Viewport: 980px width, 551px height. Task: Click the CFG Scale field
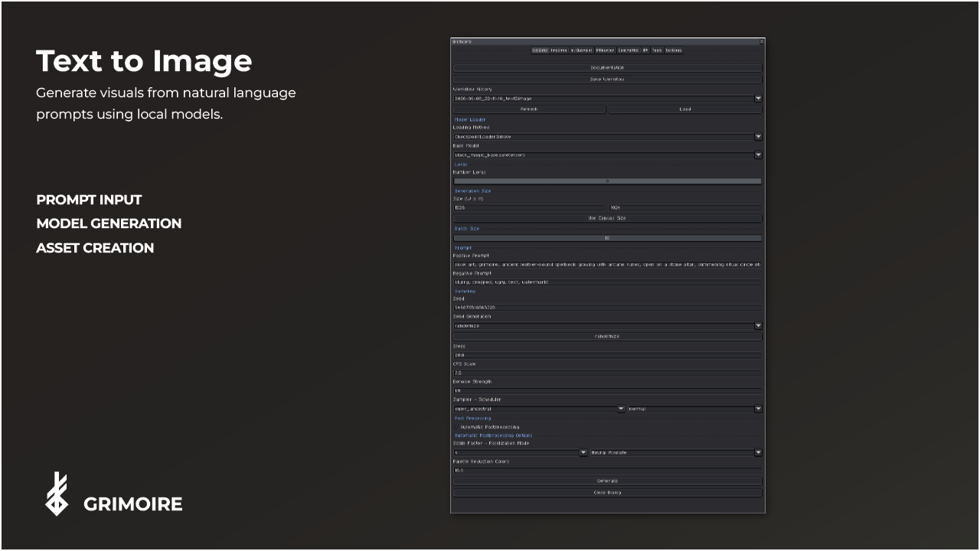(x=608, y=373)
